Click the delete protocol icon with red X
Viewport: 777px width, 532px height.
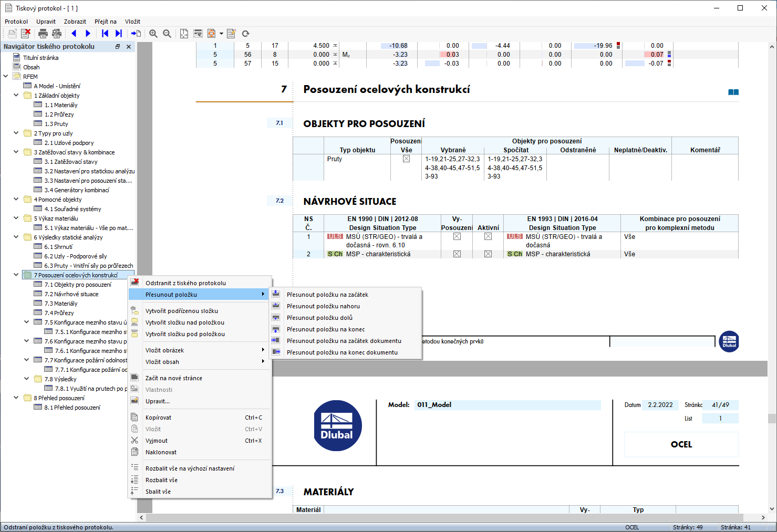coord(26,34)
